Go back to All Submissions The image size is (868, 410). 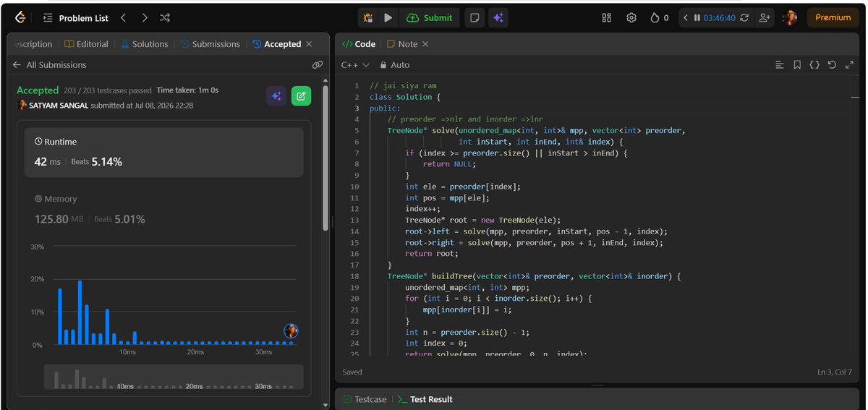[49, 65]
